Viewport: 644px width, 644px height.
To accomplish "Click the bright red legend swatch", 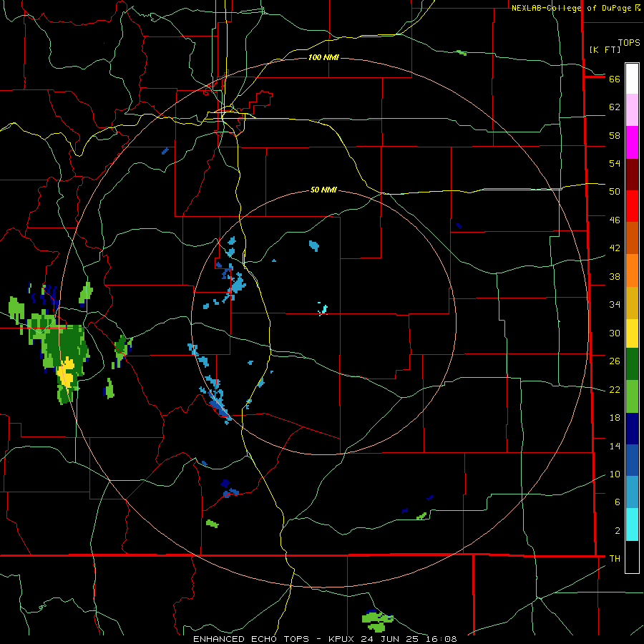I will click(x=632, y=206).
